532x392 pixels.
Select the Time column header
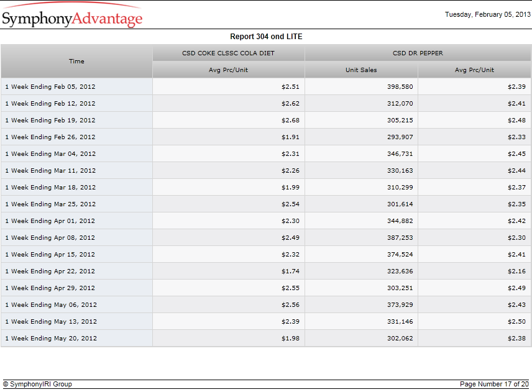pyautogui.click(x=76, y=62)
